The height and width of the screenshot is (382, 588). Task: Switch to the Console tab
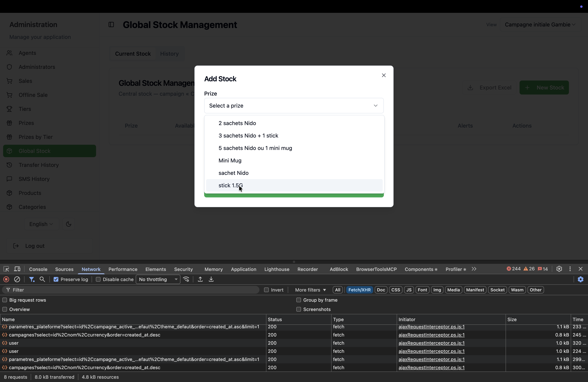coord(38,269)
